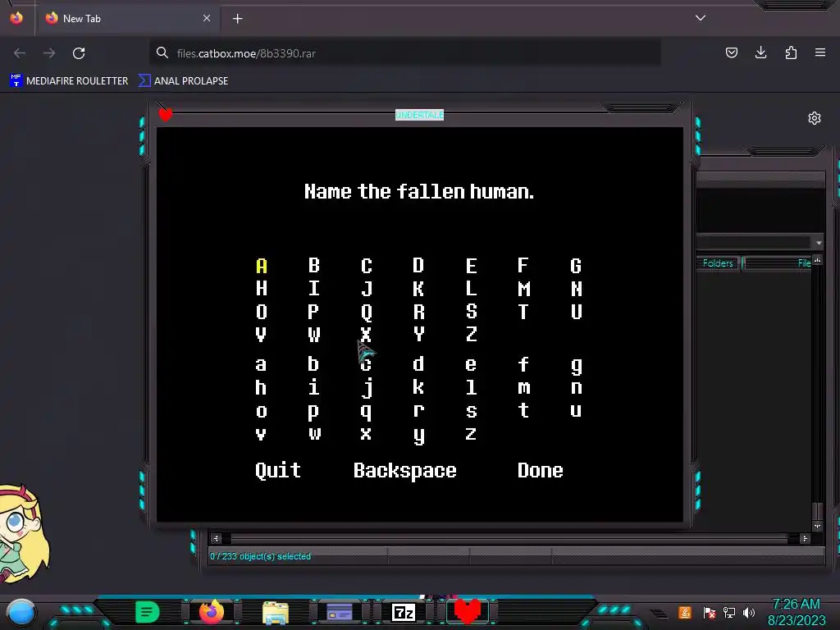Expand the path dropdown in background window
The width and height of the screenshot is (840, 630).
pos(819,243)
